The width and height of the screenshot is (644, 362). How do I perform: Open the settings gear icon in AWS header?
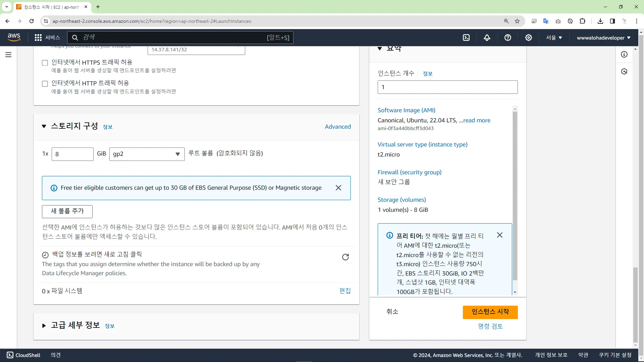click(x=529, y=38)
